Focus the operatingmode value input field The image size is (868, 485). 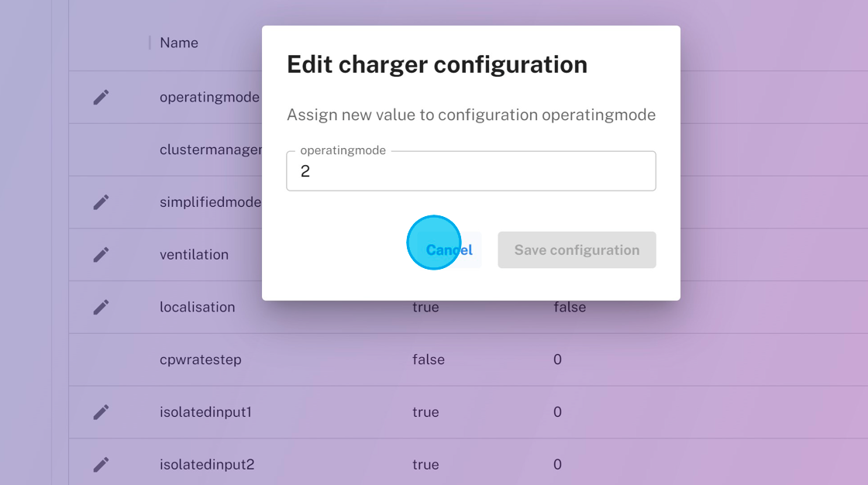pyautogui.click(x=470, y=171)
